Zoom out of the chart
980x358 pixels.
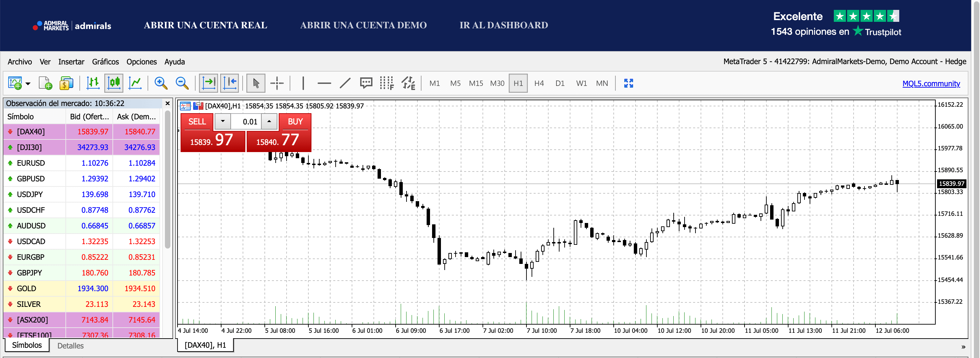182,83
